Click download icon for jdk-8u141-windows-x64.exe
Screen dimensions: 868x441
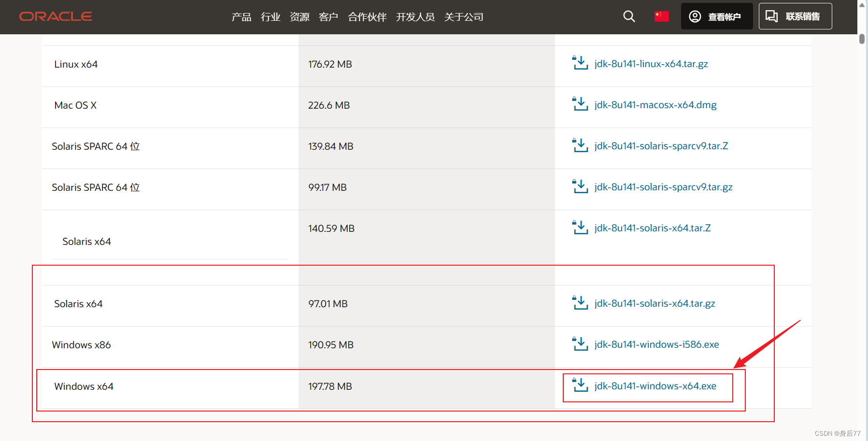coord(580,385)
